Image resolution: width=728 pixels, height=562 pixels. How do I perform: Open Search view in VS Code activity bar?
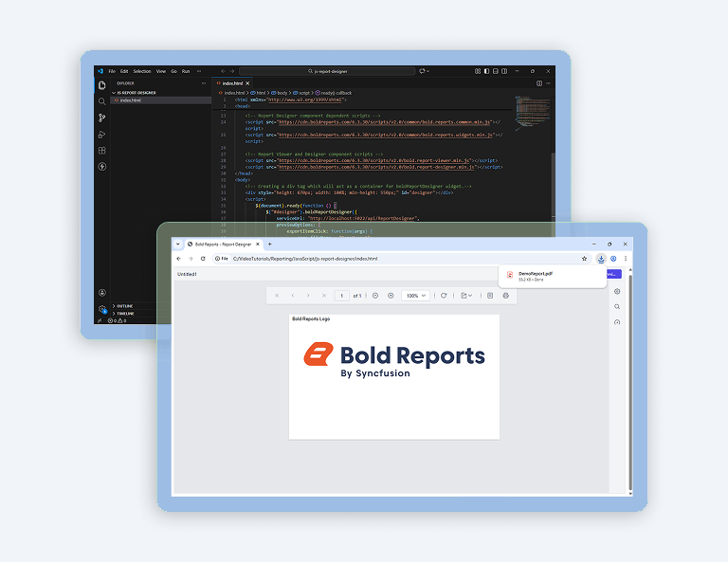pos(102,101)
